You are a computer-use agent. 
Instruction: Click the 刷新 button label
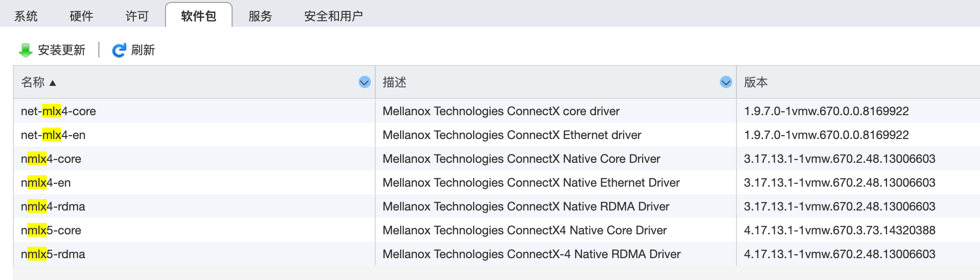pos(143,50)
